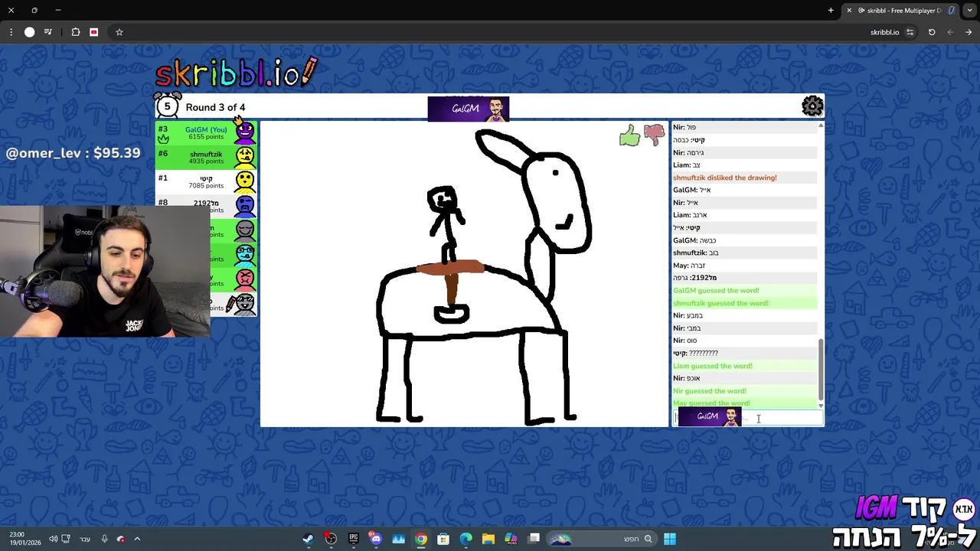
Task: Select the GalGM (You) player row
Action: pyautogui.click(x=206, y=133)
